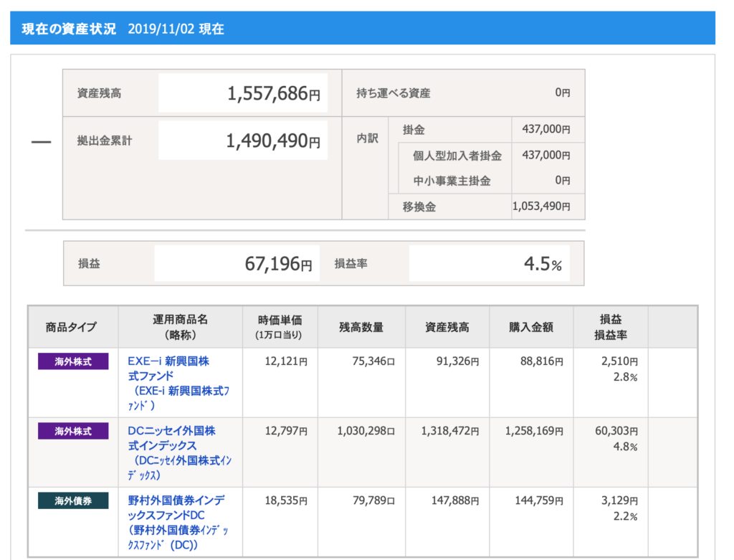Select purchase amount 144,759円
The height and width of the screenshot is (560, 734).
[539, 500]
